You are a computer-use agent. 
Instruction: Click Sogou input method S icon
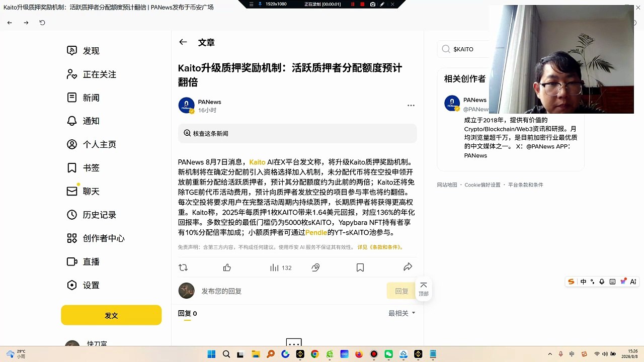(571, 282)
